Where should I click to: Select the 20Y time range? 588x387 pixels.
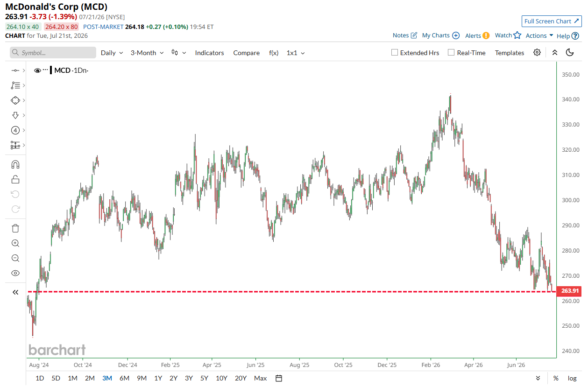241,378
